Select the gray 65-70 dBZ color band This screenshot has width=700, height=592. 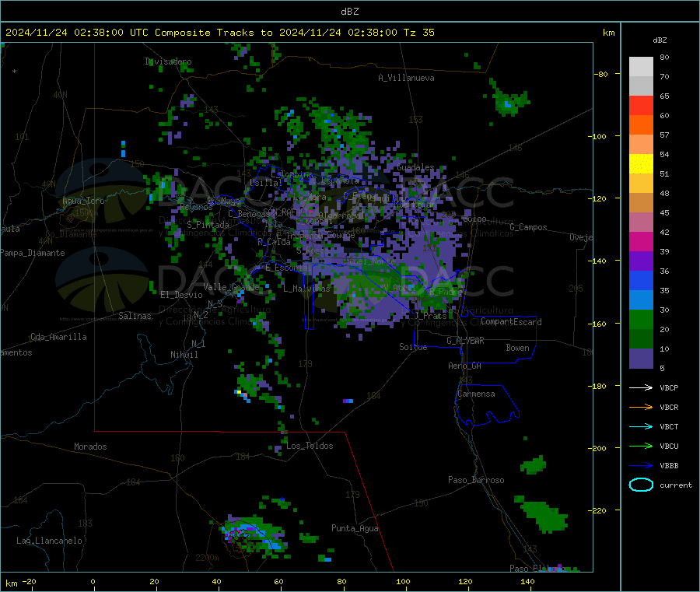click(x=641, y=86)
